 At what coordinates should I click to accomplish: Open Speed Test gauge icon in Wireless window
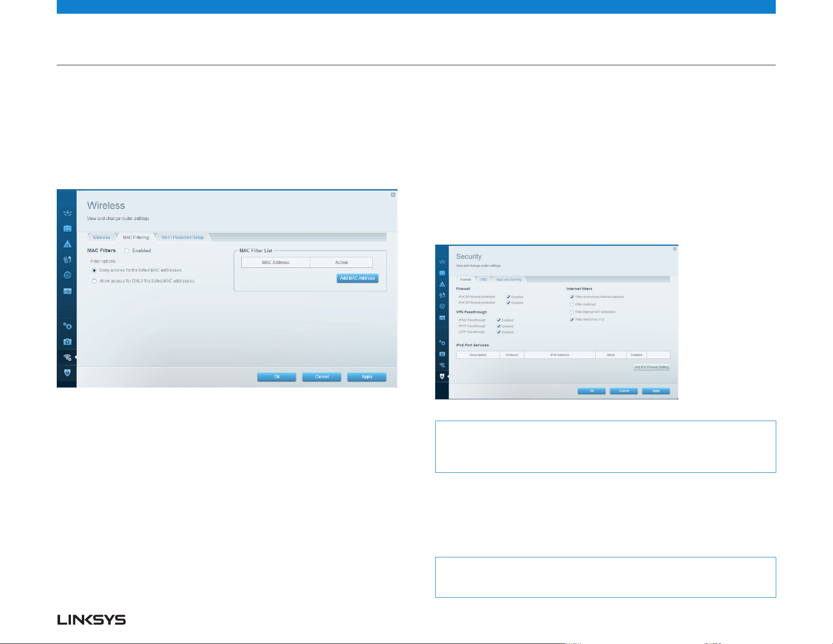68,275
